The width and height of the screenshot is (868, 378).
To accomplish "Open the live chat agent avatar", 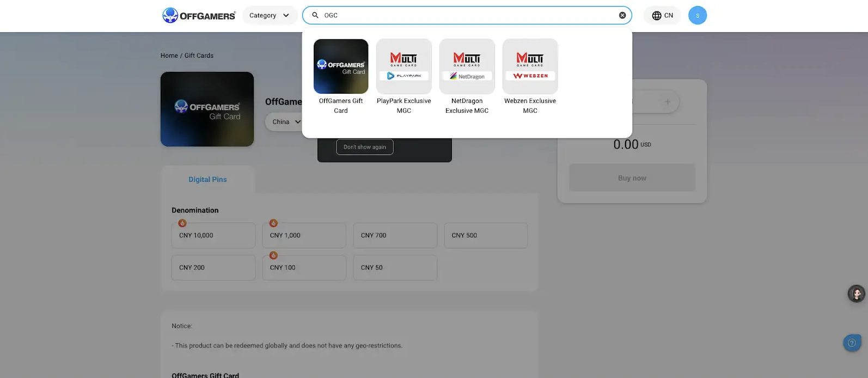I will click(x=857, y=294).
